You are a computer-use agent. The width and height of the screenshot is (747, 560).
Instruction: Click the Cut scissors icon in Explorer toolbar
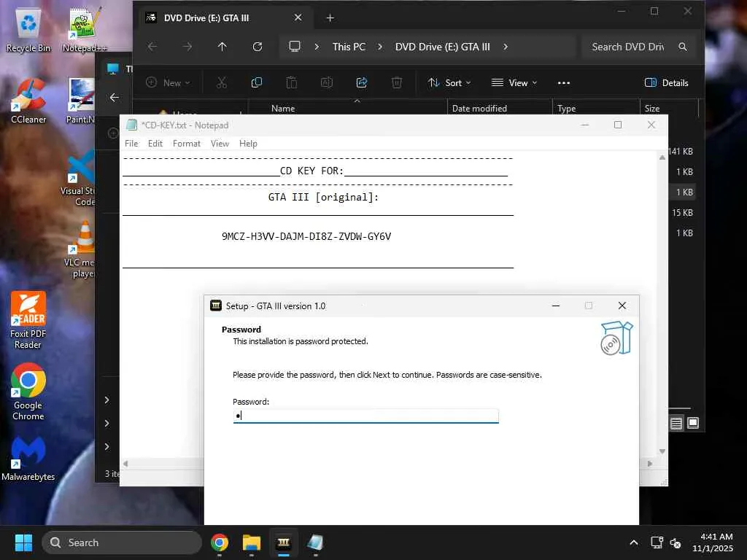pos(222,83)
